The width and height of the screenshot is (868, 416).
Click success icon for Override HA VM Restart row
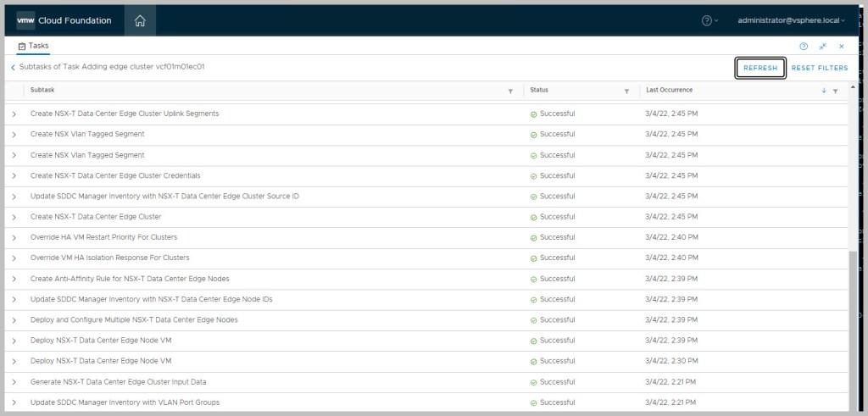coord(534,238)
